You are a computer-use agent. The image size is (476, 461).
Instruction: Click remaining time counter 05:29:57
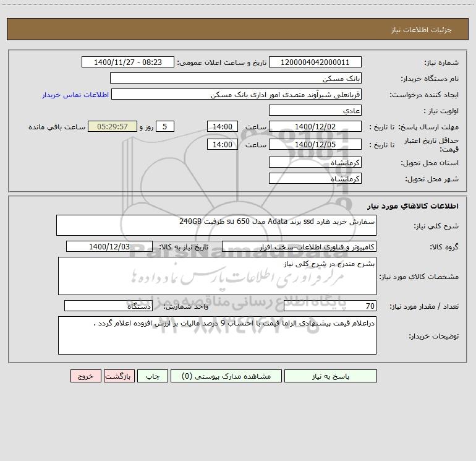point(113,126)
